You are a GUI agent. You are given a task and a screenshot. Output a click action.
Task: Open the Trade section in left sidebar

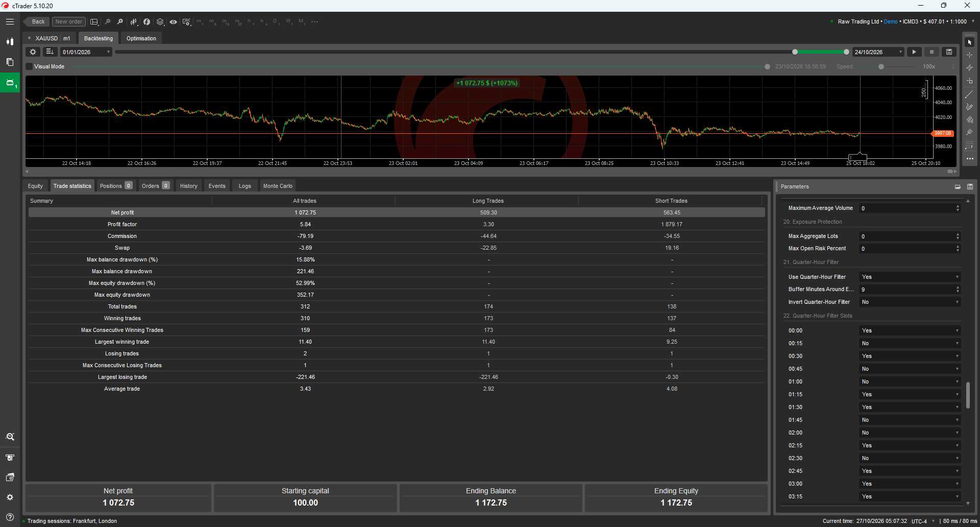tap(10, 42)
